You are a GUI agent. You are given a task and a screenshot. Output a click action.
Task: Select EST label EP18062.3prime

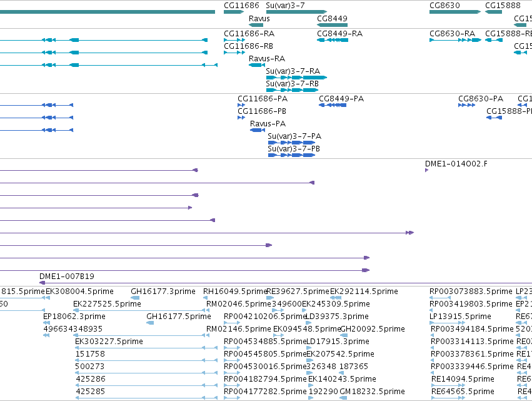click(74, 317)
